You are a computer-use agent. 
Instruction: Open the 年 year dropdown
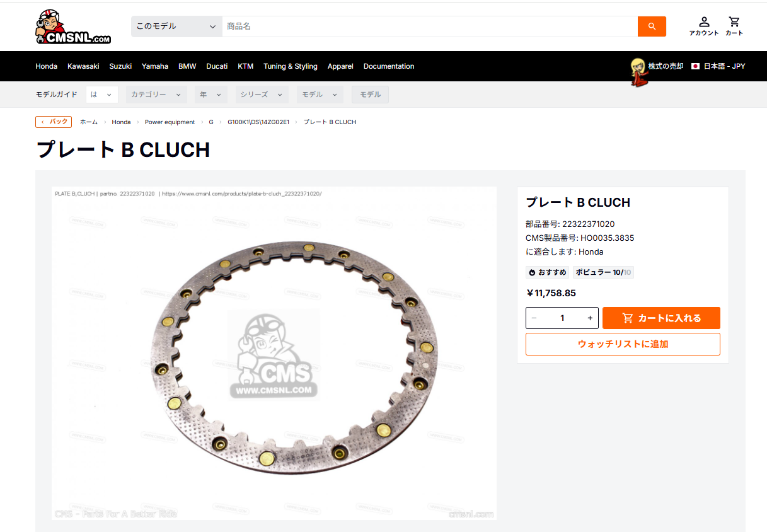211,95
